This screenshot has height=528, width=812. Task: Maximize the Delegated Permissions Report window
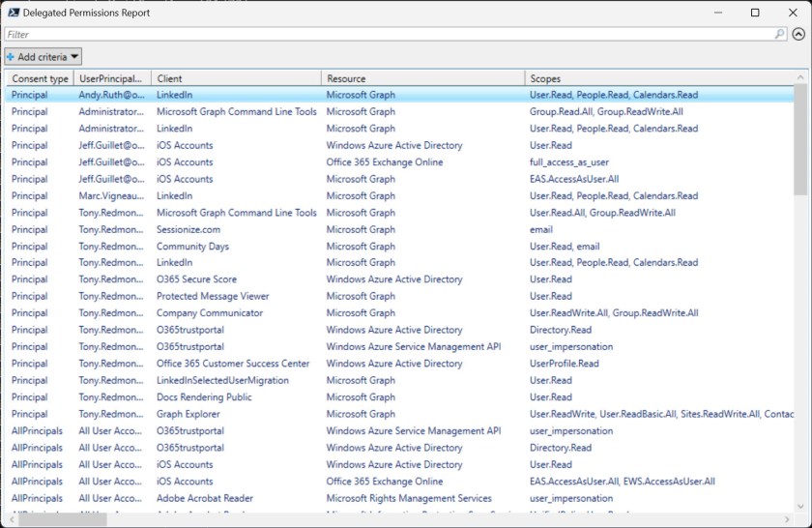(755, 13)
